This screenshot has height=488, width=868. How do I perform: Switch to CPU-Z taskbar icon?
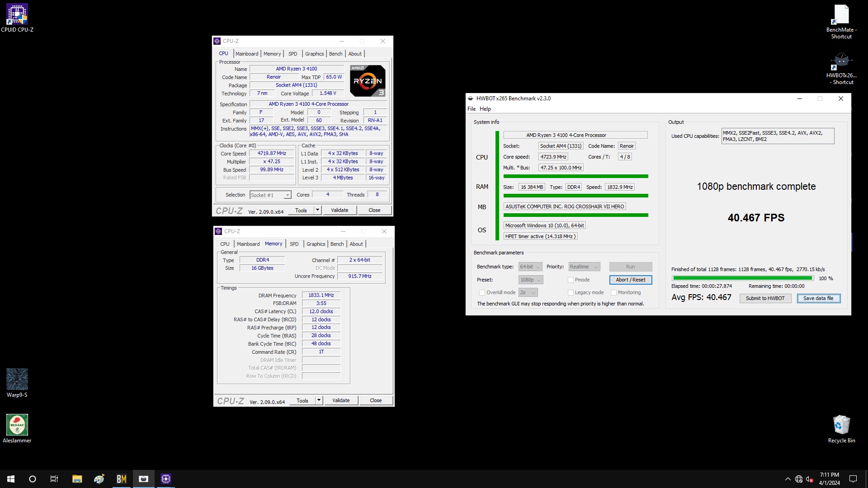166,479
